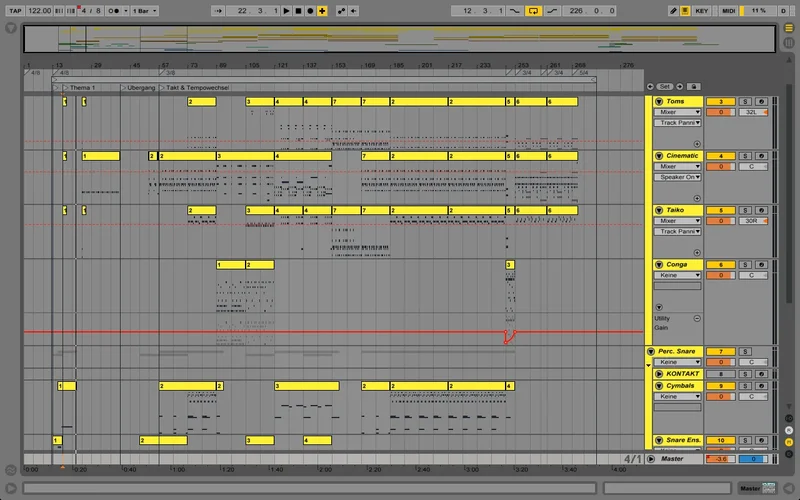Toggle the Computer MIDI Keyboard icon
The height and width of the screenshot is (500, 800).
pyautogui.click(x=685, y=11)
